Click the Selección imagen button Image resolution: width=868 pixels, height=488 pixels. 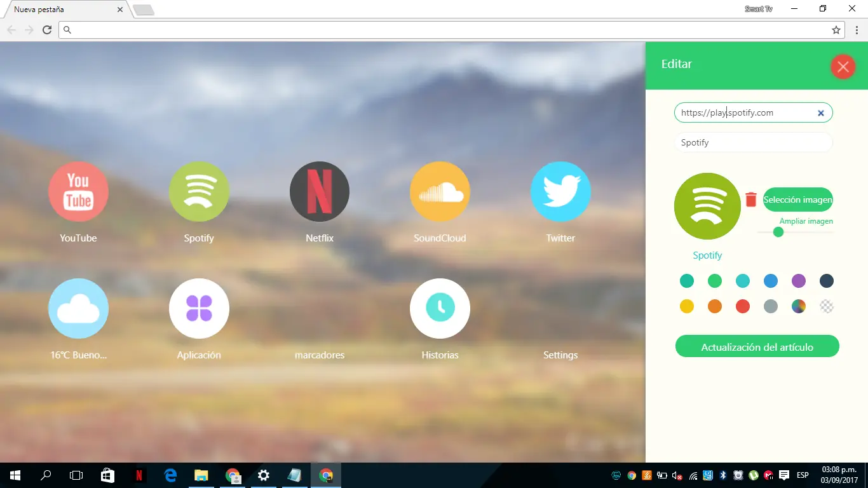[797, 200]
